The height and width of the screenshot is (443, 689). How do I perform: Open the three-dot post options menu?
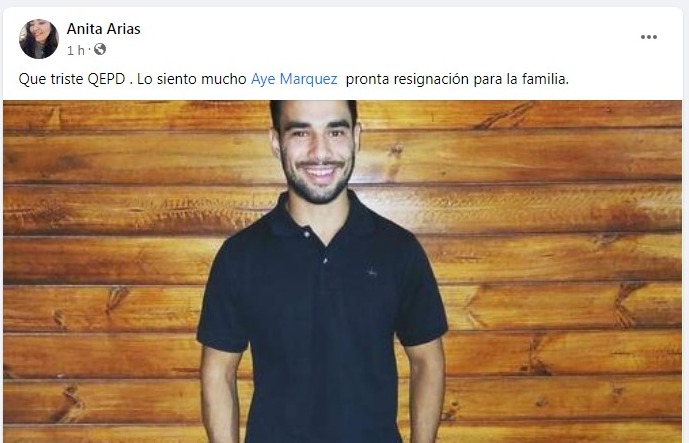649,37
